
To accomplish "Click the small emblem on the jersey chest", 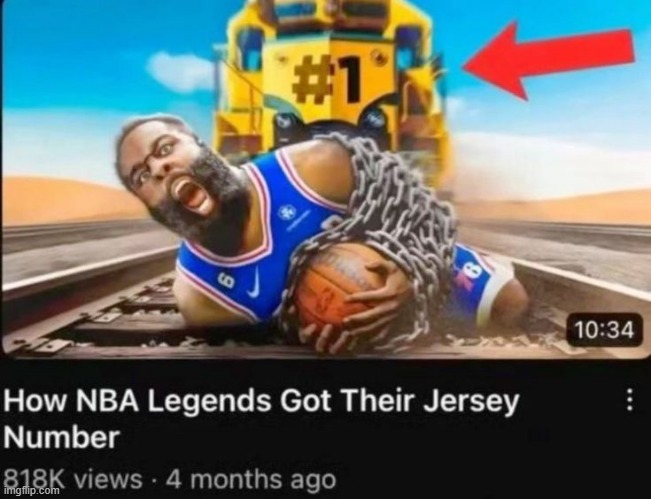I will click(x=286, y=213).
